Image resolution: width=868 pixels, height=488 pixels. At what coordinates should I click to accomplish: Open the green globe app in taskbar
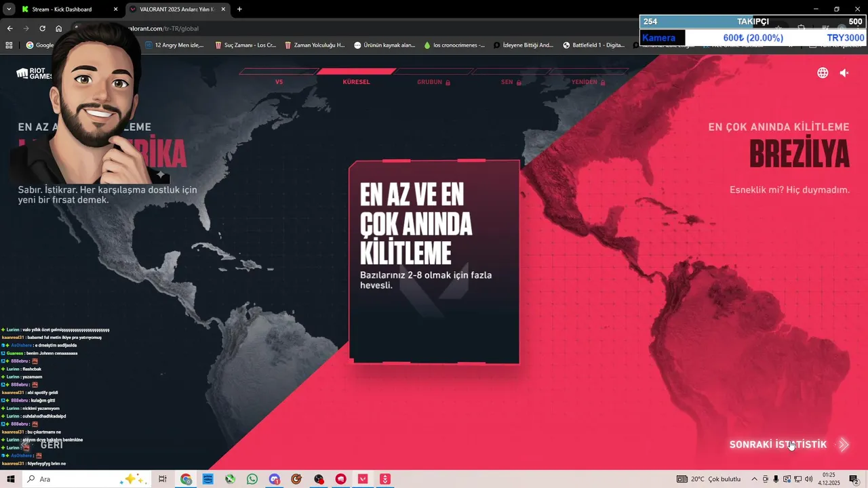tap(230, 479)
